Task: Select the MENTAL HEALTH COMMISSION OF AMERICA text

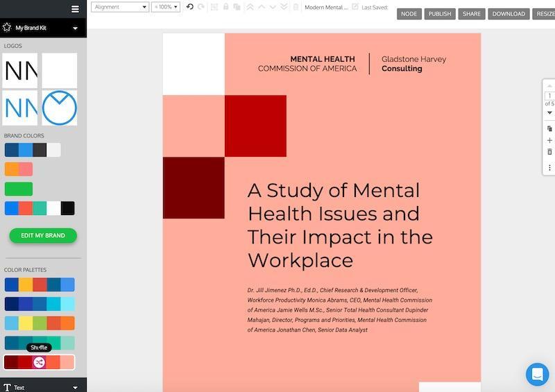Action: (307, 64)
